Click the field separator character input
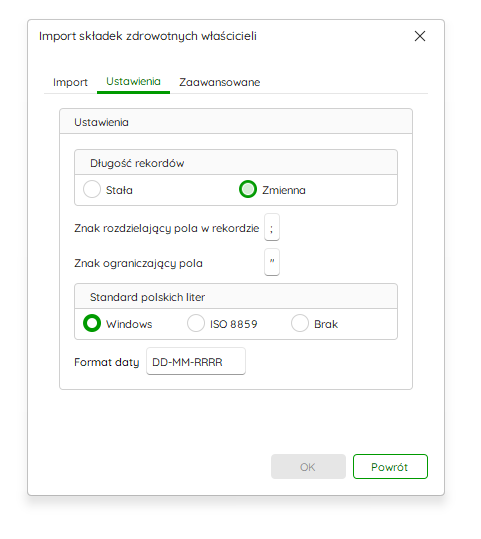Image resolution: width=481 pixels, height=539 pixels. tap(272, 227)
